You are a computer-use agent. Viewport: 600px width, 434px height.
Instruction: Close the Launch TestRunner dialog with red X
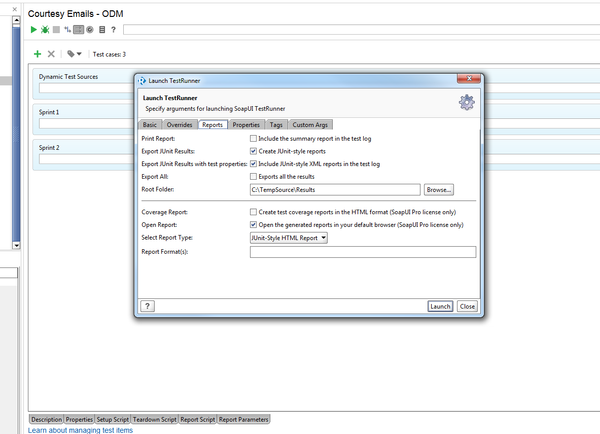tap(469, 78)
